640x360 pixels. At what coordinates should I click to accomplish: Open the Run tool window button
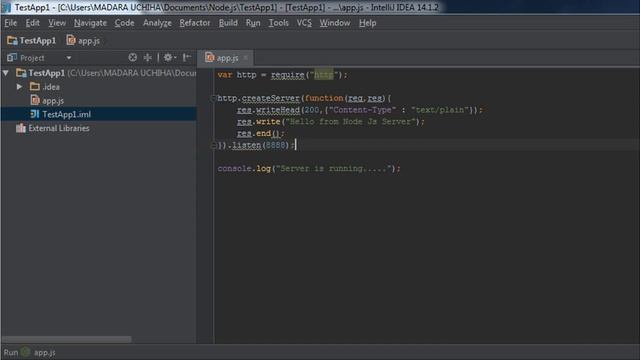11,352
